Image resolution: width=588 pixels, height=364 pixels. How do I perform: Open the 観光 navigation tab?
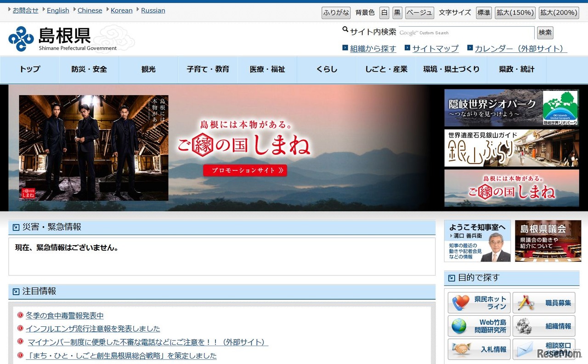148,69
